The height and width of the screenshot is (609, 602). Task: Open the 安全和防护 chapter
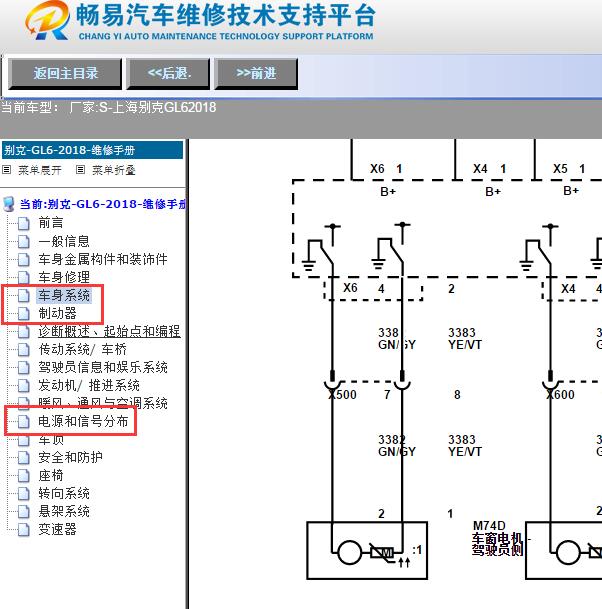(70, 457)
